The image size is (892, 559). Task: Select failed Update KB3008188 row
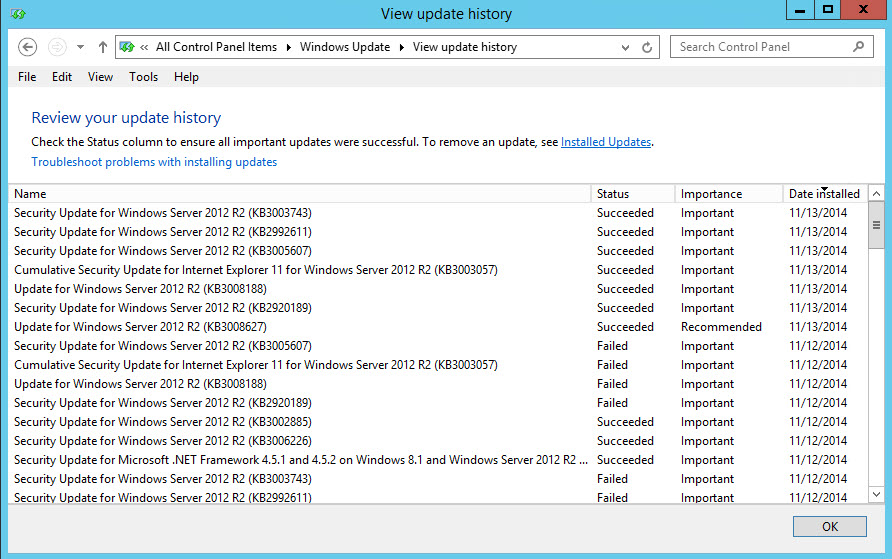click(438, 384)
